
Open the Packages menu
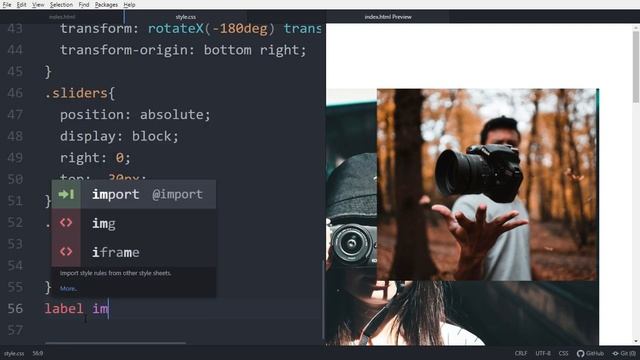click(x=106, y=5)
